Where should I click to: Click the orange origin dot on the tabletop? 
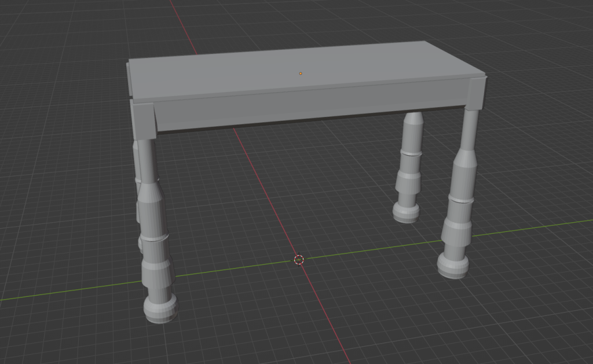coord(301,73)
